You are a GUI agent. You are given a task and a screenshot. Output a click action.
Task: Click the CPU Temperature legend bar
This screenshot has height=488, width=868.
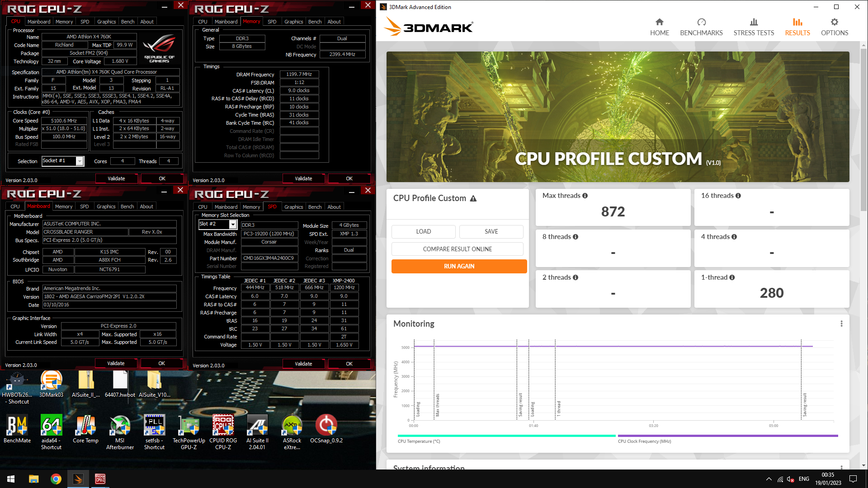(x=506, y=436)
